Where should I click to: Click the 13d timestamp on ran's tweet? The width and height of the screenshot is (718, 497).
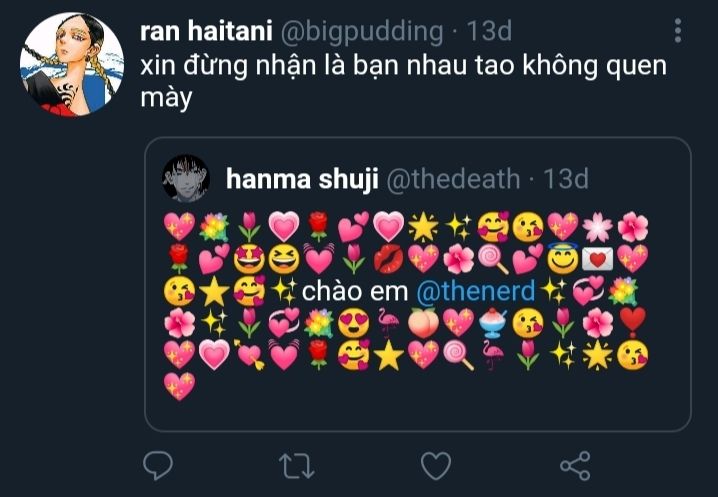489,31
